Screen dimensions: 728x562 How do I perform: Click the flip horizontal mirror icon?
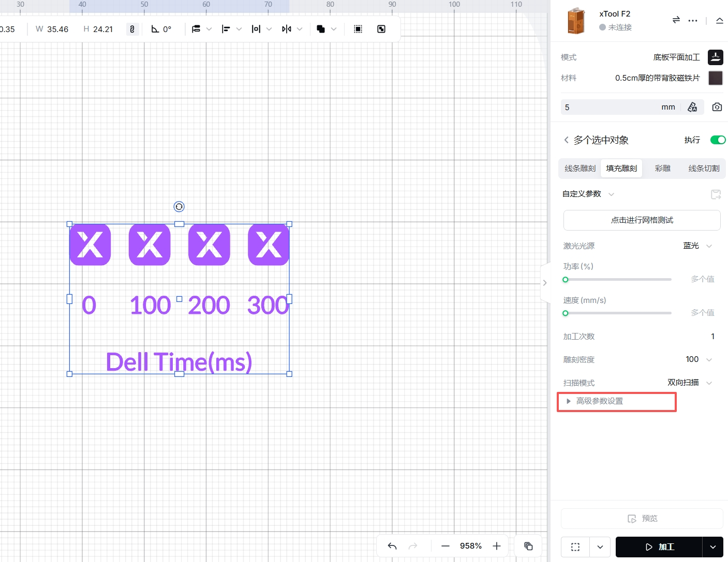[x=287, y=29]
